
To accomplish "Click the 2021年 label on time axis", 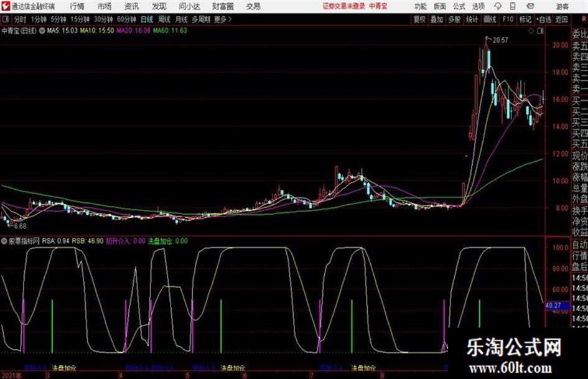I will (x=11, y=375).
